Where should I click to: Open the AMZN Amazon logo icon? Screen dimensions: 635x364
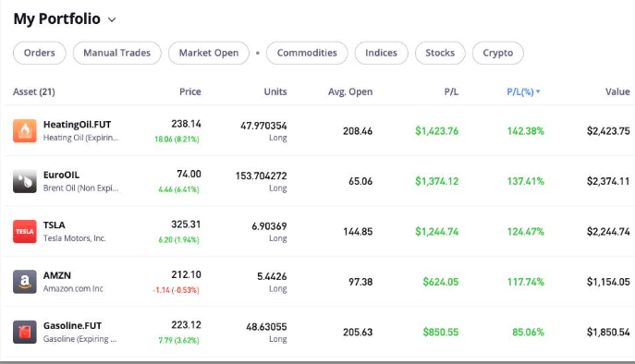pyautogui.click(x=25, y=282)
